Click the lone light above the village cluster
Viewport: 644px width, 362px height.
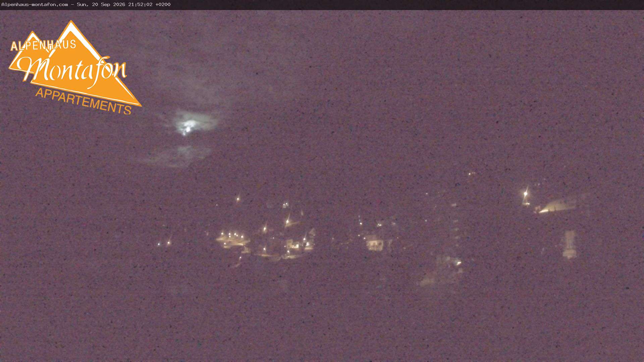[x=238, y=199]
